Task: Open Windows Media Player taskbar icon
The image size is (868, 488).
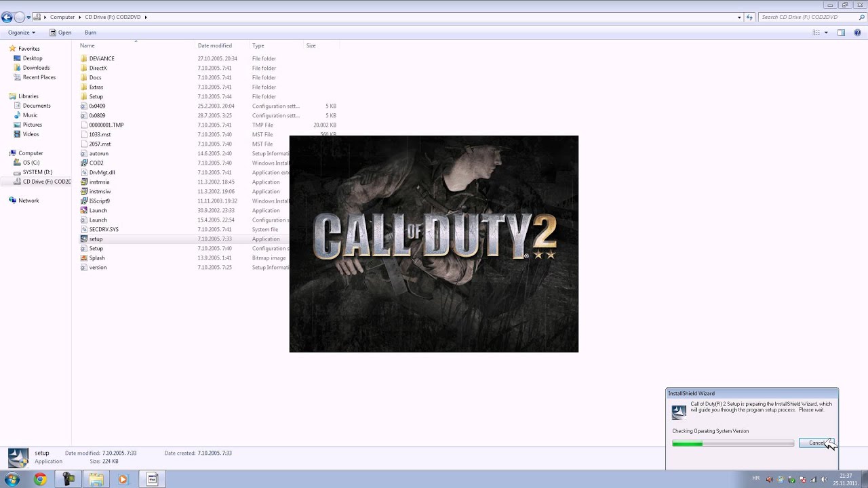Action: [123, 479]
